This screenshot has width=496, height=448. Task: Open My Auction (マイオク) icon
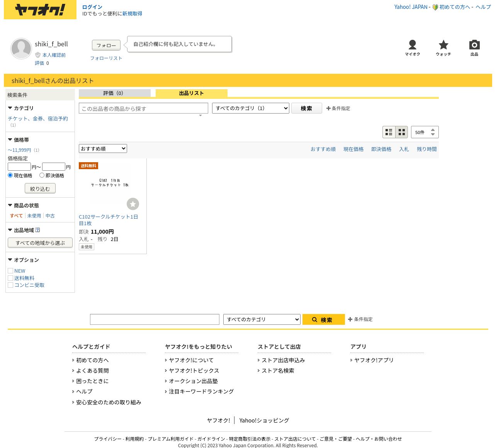(x=413, y=48)
